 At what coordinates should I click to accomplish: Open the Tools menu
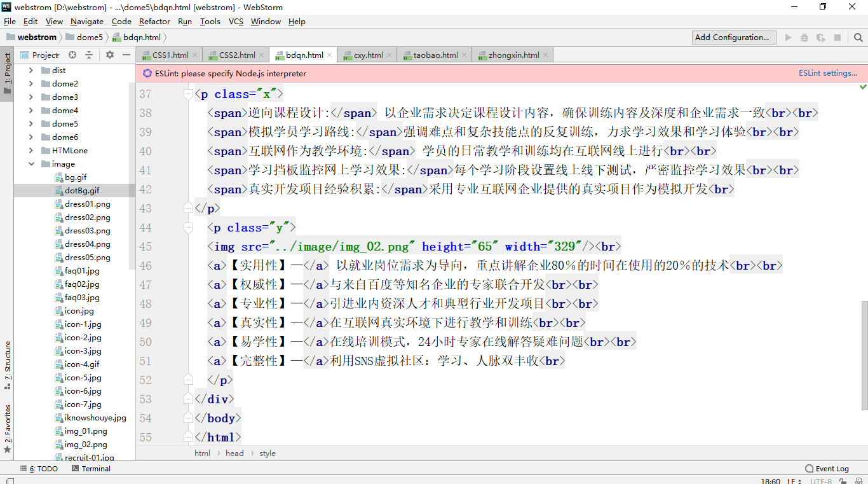click(x=210, y=21)
